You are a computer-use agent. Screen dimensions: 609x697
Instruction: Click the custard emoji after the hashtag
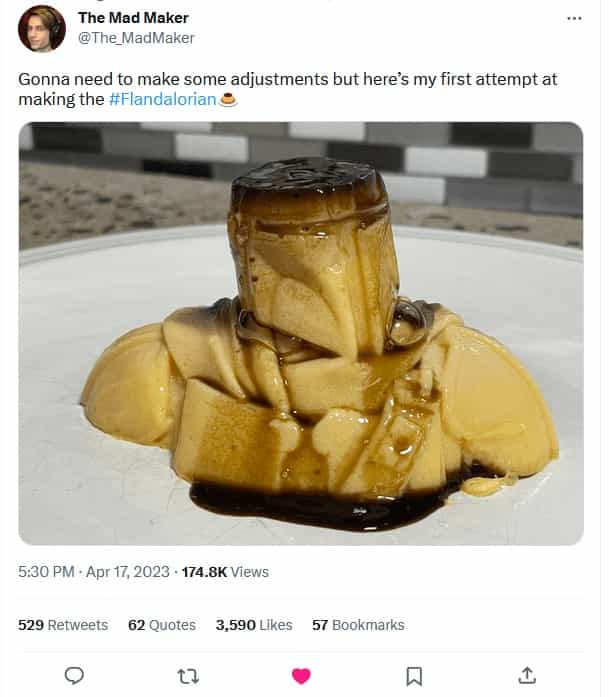click(228, 99)
